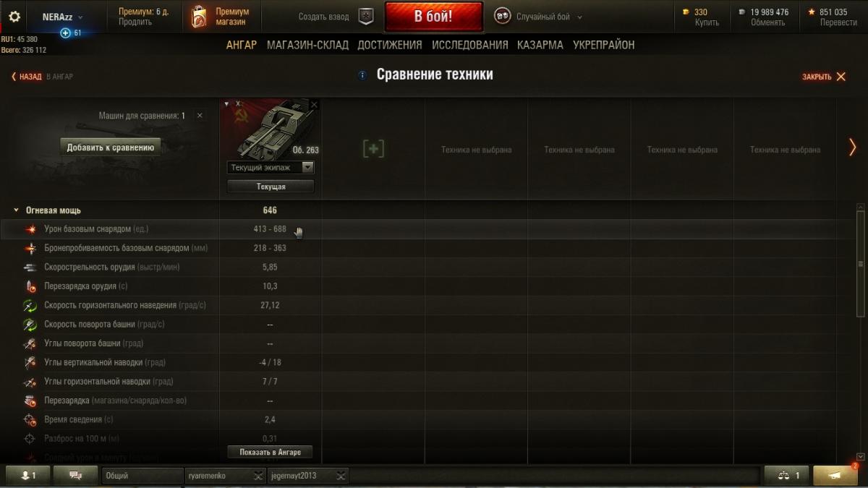Open the КАЗАРМА tab

pyautogui.click(x=540, y=45)
